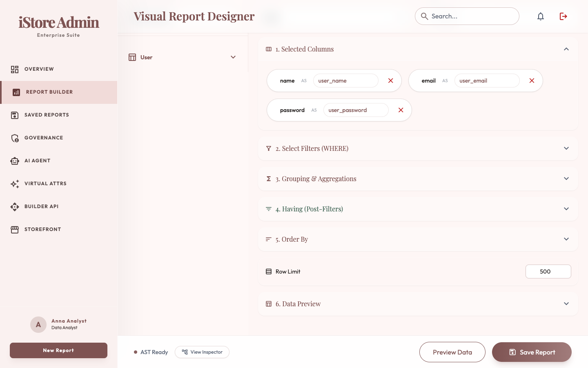Open Governance menu item

tap(59, 138)
